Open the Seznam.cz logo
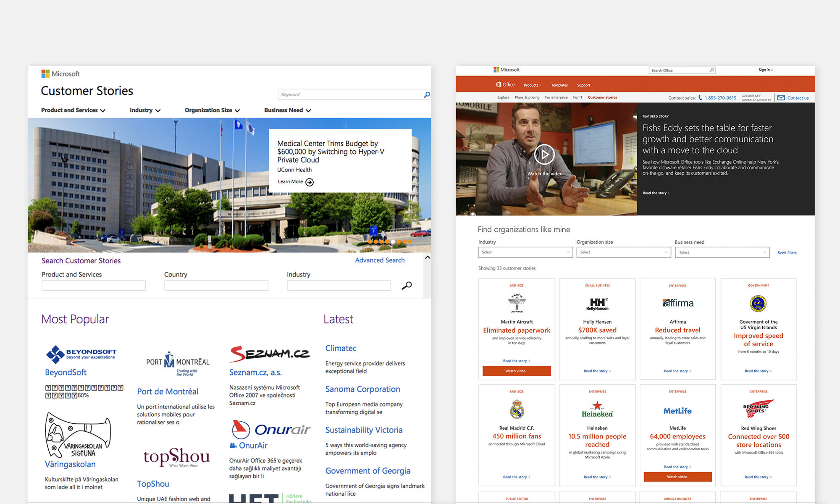This screenshot has width=840, height=504. tap(270, 354)
